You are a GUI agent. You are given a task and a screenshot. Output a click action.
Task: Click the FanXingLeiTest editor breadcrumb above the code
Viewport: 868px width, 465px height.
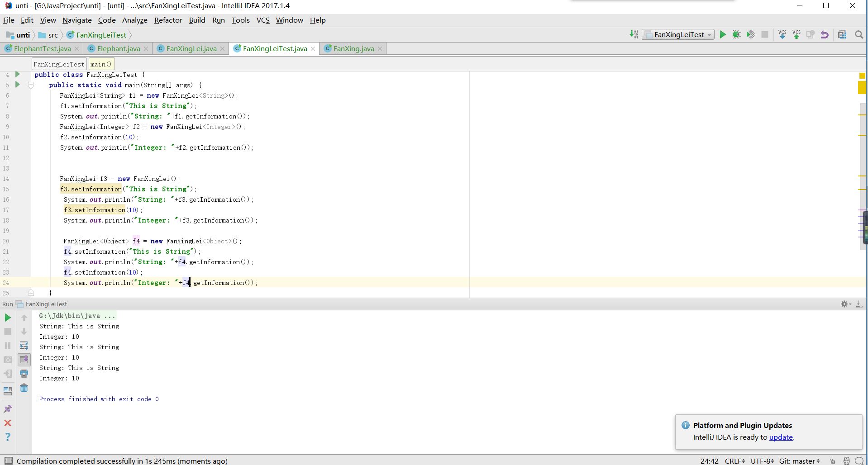click(x=59, y=64)
